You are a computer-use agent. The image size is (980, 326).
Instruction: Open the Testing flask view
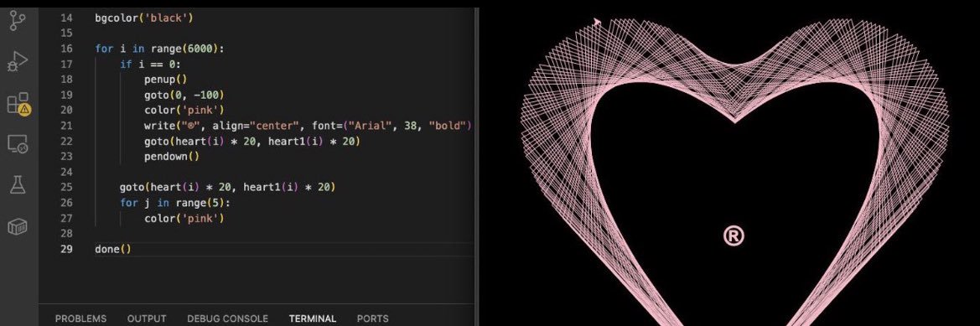(x=18, y=185)
